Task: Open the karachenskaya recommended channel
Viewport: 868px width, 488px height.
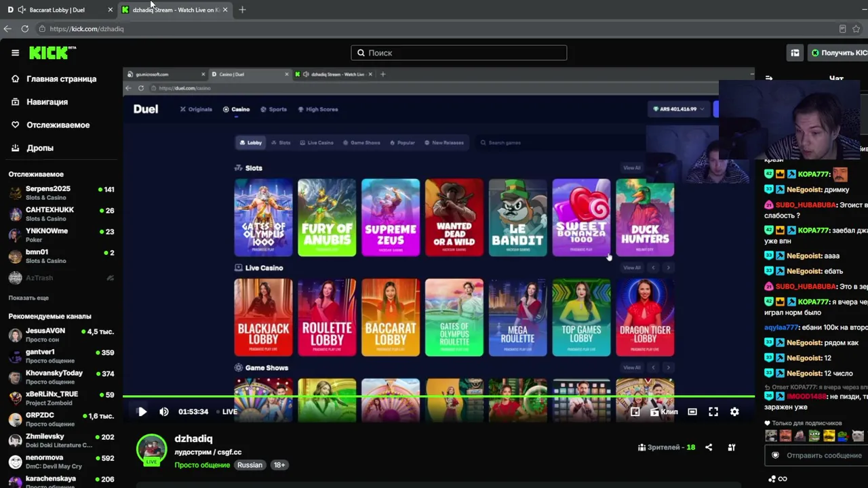Action: point(61,481)
